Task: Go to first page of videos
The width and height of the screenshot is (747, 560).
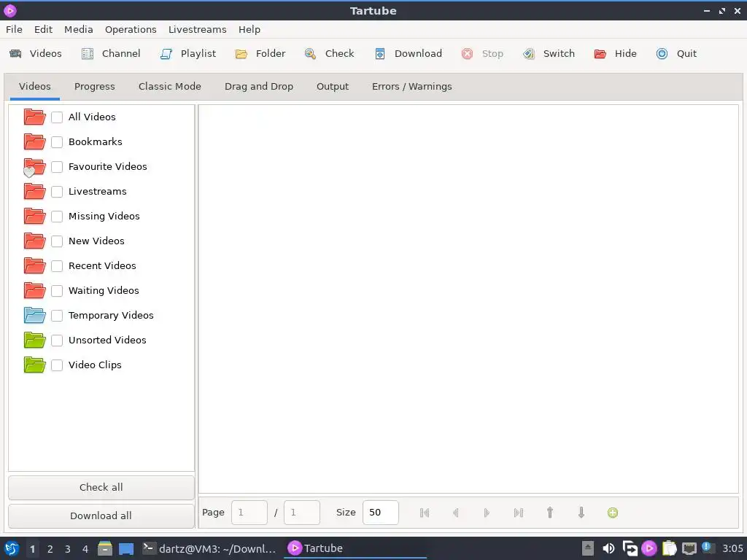Action: click(x=425, y=513)
